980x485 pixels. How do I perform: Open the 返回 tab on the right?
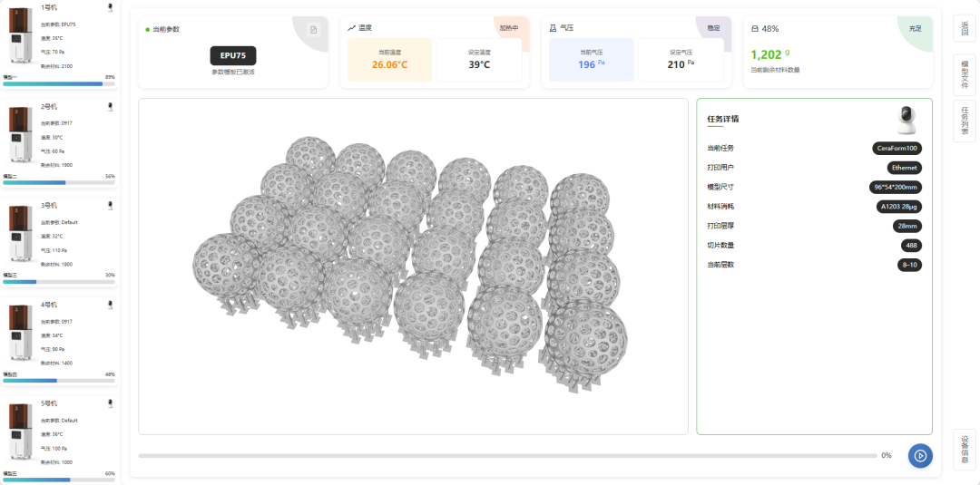tap(965, 29)
